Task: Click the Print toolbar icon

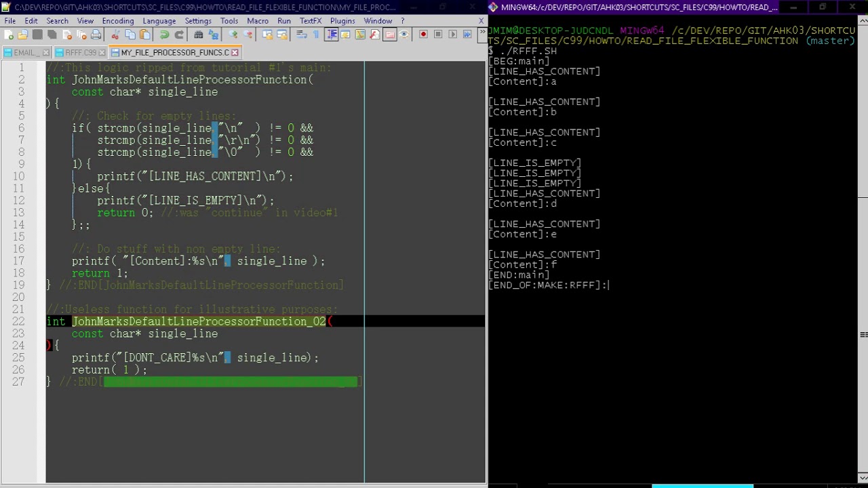Action: (96, 35)
